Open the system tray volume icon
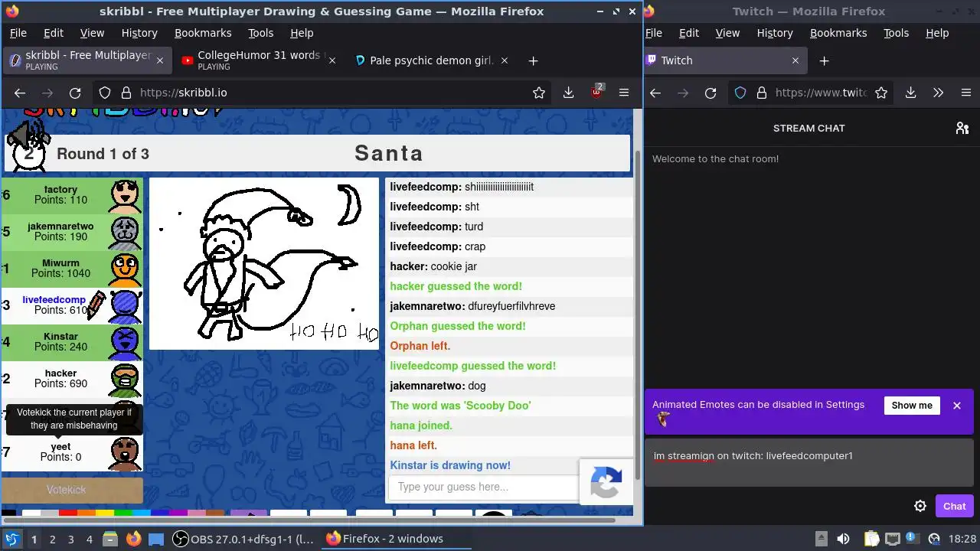This screenshot has height=551, width=980. (843, 539)
